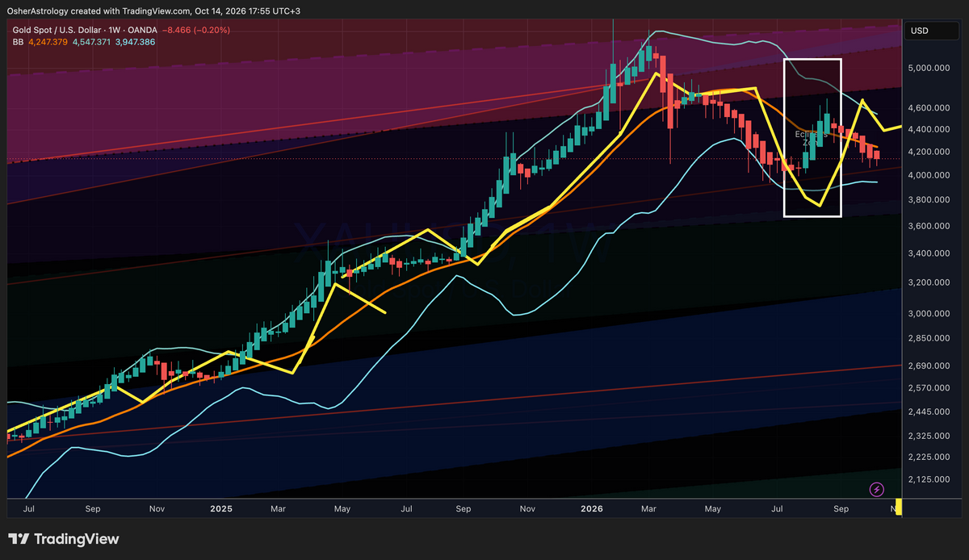Click the price change −8.466 (−0.20%)
969x560 pixels.
pos(195,30)
